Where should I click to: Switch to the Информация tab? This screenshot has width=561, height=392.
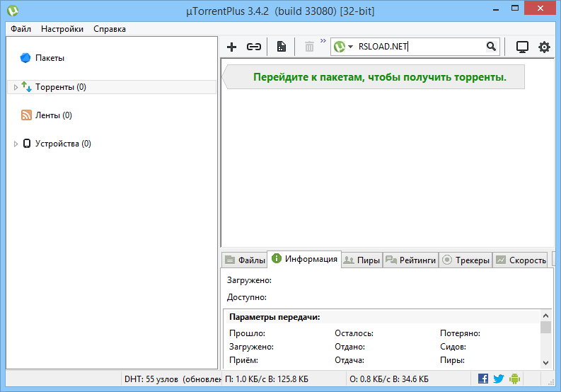point(304,259)
